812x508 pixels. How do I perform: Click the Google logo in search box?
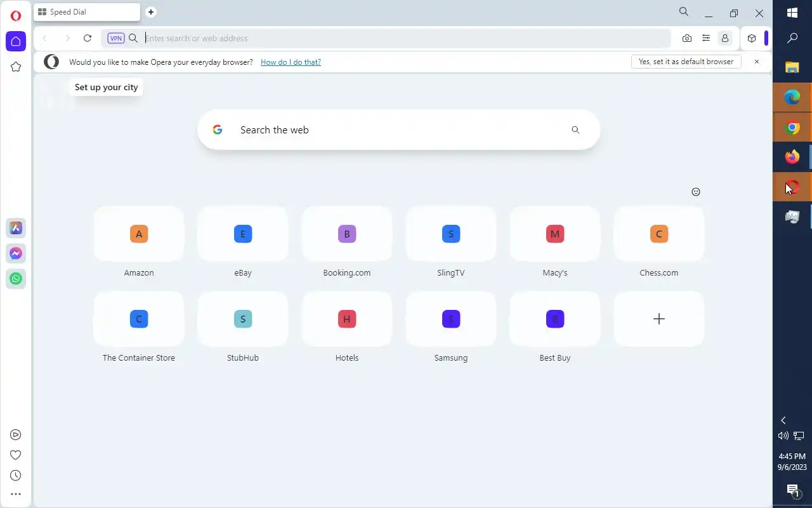(218, 130)
